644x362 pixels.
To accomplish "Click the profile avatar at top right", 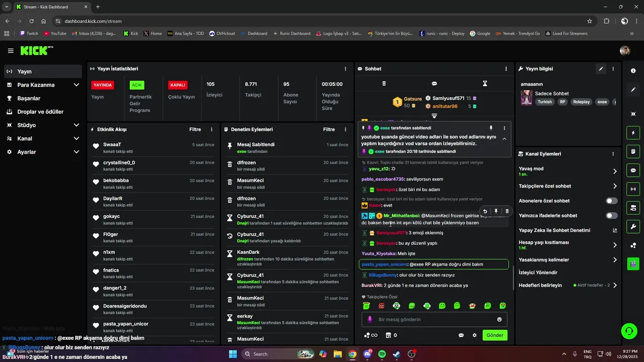I will click(625, 50).
